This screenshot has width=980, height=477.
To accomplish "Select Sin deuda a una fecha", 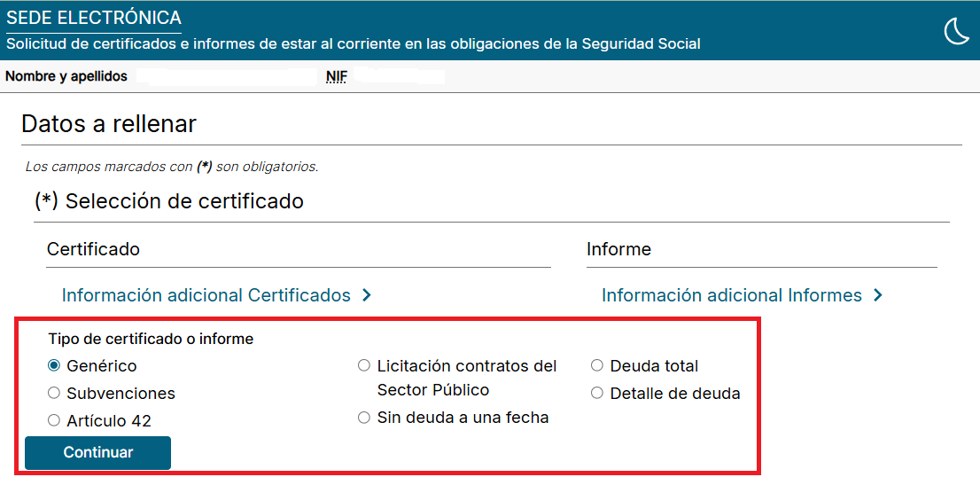I will tap(364, 418).
